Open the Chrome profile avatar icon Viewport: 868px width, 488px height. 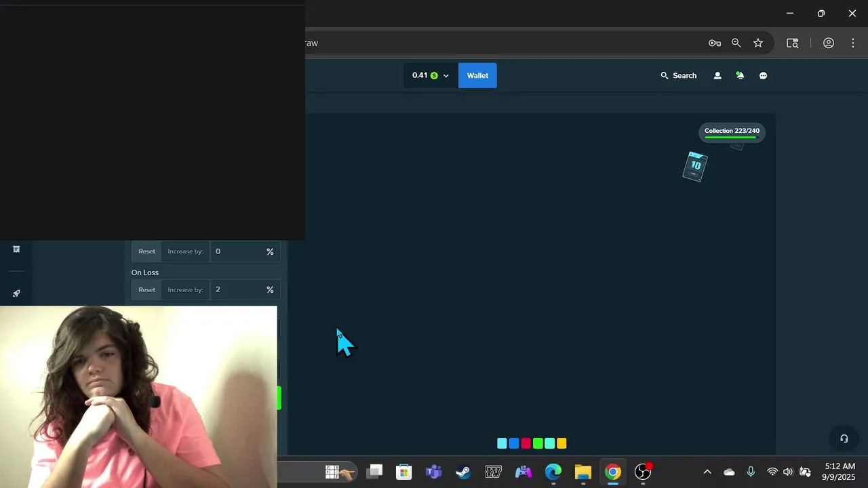[829, 43]
